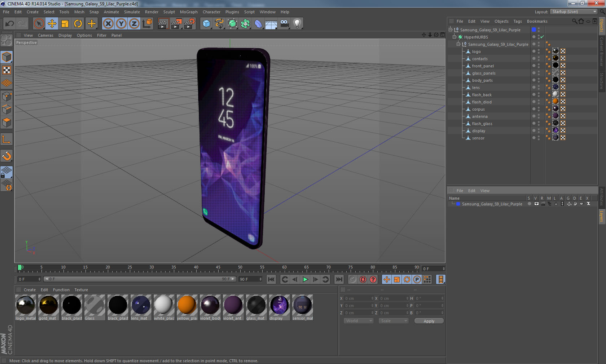Toggle the Snap magnet icon

(x=6, y=156)
